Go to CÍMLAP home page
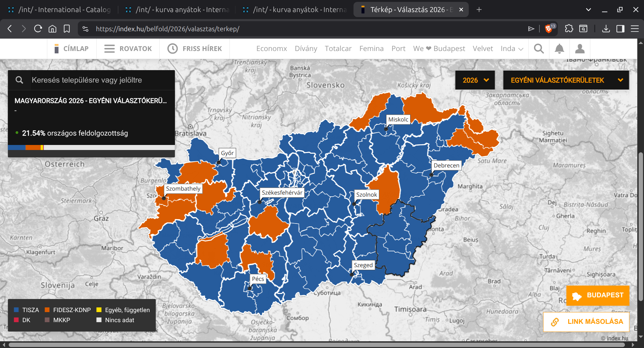The height and width of the screenshot is (348, 644). click(x=72, y=49)
